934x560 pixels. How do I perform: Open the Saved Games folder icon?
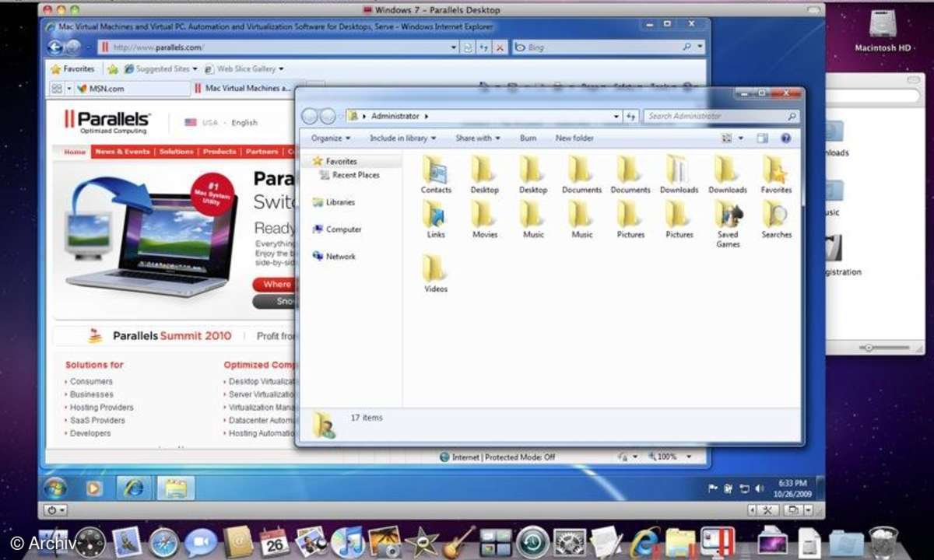(728, 215)
